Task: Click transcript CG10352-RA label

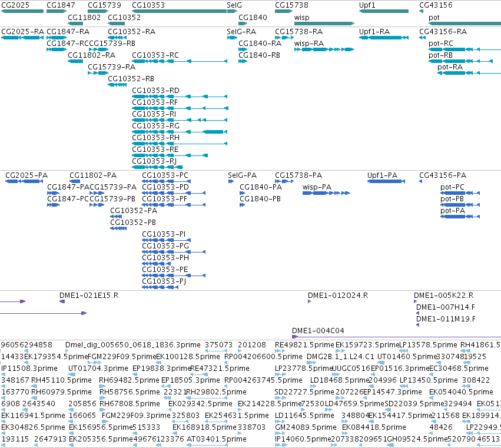Action: pyautogui.click(x=132, y=32)
